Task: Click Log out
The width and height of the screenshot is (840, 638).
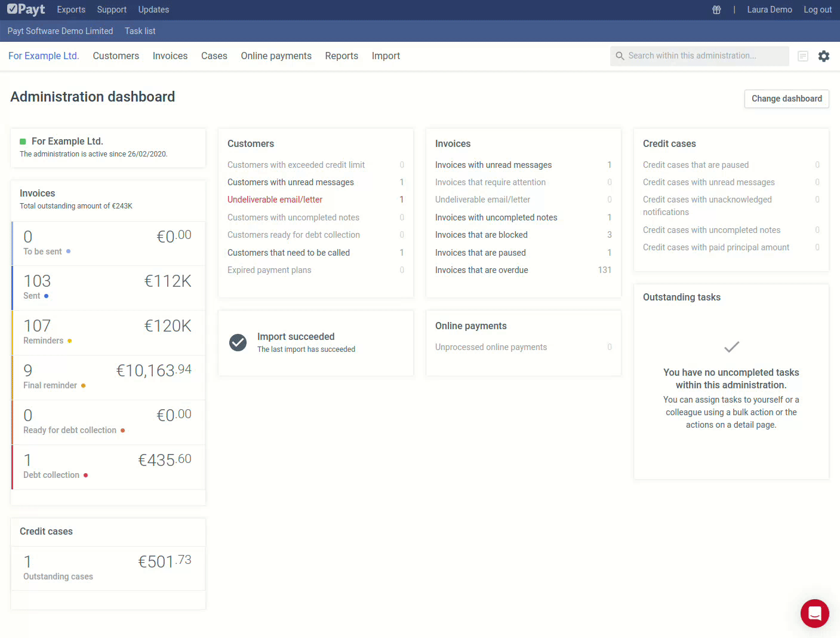Action: 818,10
